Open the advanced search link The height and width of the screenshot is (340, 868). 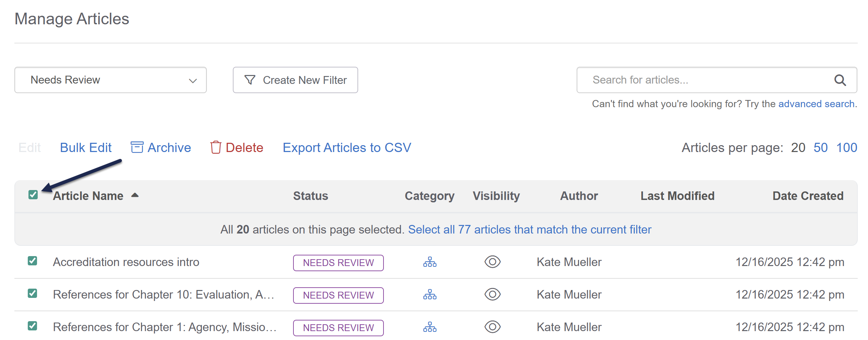point(816,104)
